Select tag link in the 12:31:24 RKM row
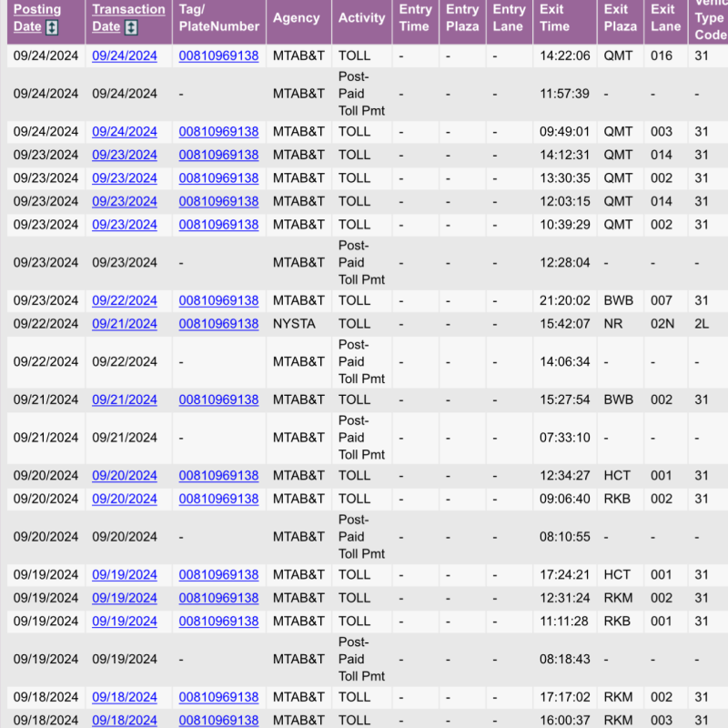Viewport: 728px width, 728px height. 218,598
